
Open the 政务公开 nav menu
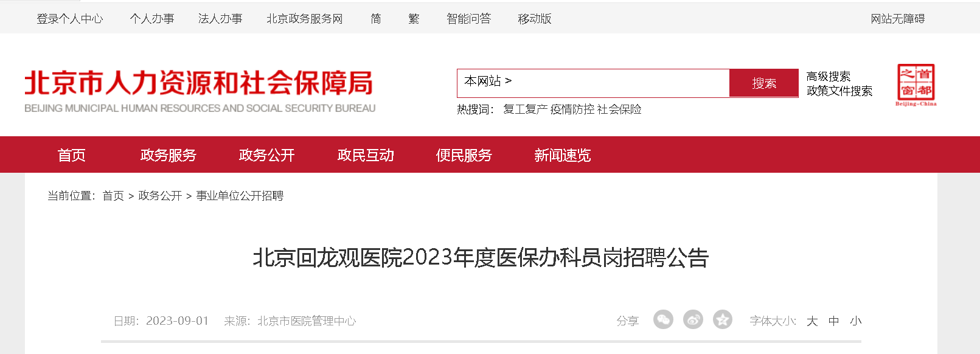click(x=267, y=155)
